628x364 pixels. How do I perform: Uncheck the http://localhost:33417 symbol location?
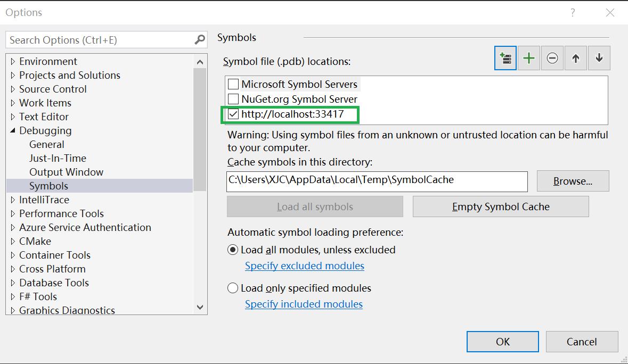point(233,114)
